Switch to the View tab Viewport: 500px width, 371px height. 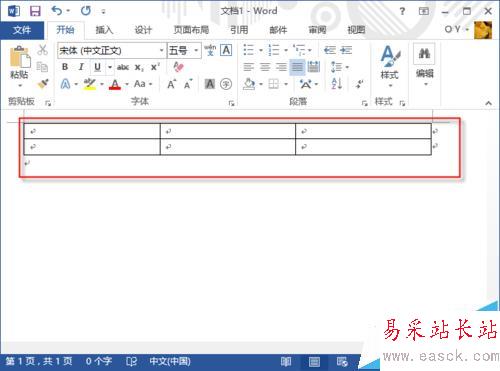point(356,30)
